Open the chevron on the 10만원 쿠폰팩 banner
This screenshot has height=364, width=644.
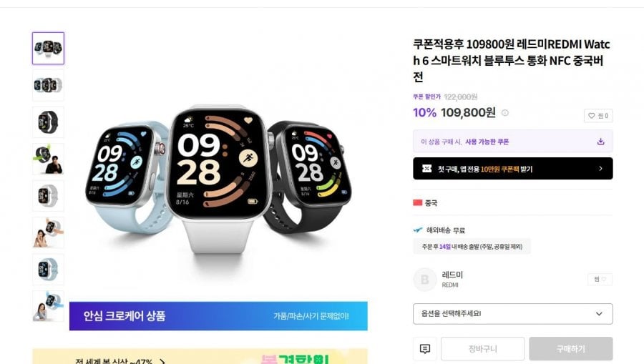coord(600,169)
